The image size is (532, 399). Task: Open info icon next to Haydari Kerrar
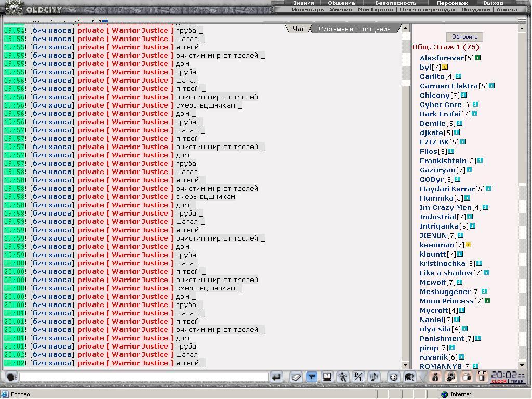[488, 189]
